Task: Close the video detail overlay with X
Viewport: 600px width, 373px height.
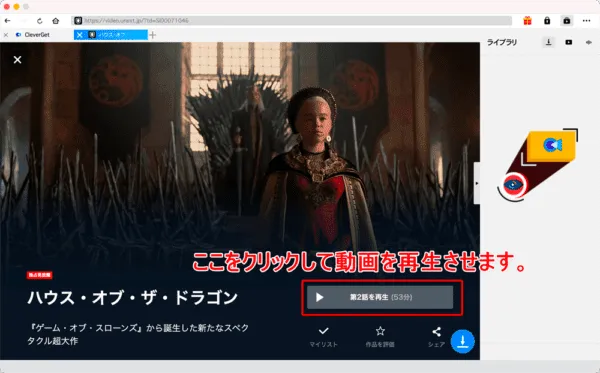Action: [x=17, y=60]
